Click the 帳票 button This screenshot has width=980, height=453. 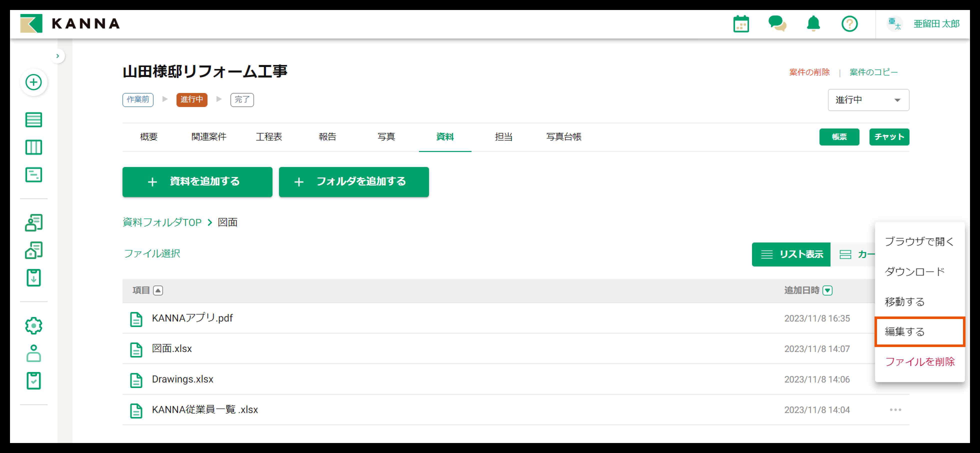click(839, 137)
